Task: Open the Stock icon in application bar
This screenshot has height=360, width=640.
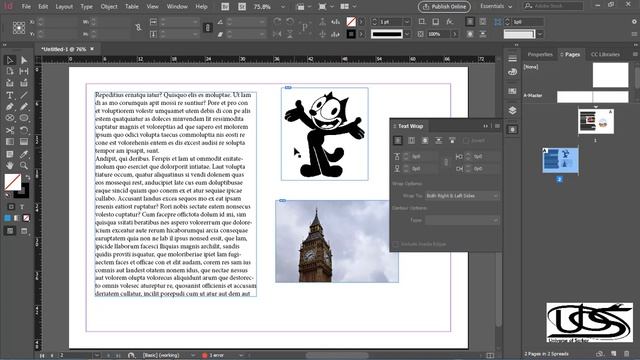Action: pyautogui.click(x=242, y=7)
